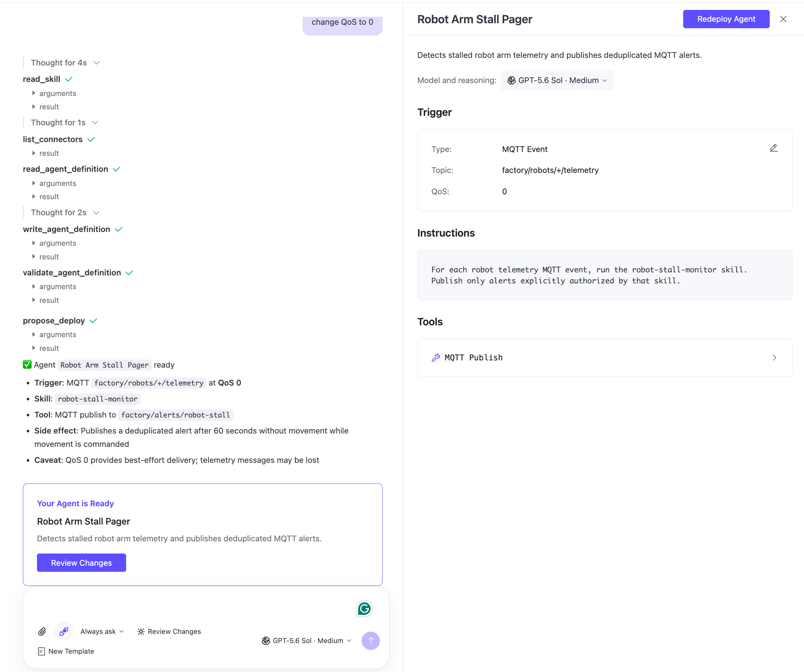This screenshot has width=804, height=672.
Task: Expand arguments under write_agent_definition
Action: point(54,243)
